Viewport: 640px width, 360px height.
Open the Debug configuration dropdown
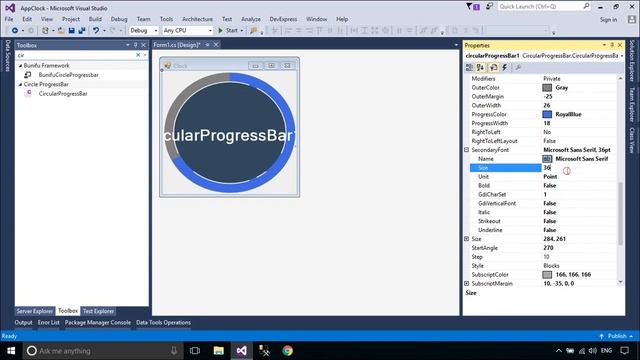point(156,31)
